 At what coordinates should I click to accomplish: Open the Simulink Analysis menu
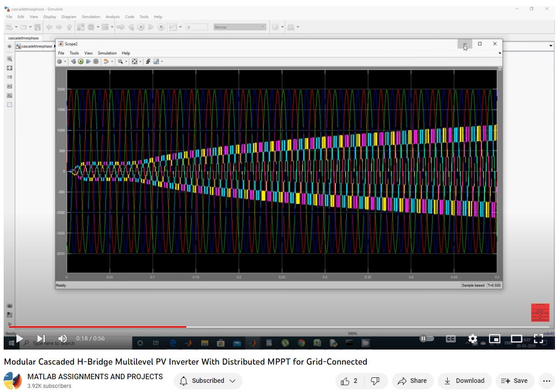pyautogui.click(x=112, y=17)
